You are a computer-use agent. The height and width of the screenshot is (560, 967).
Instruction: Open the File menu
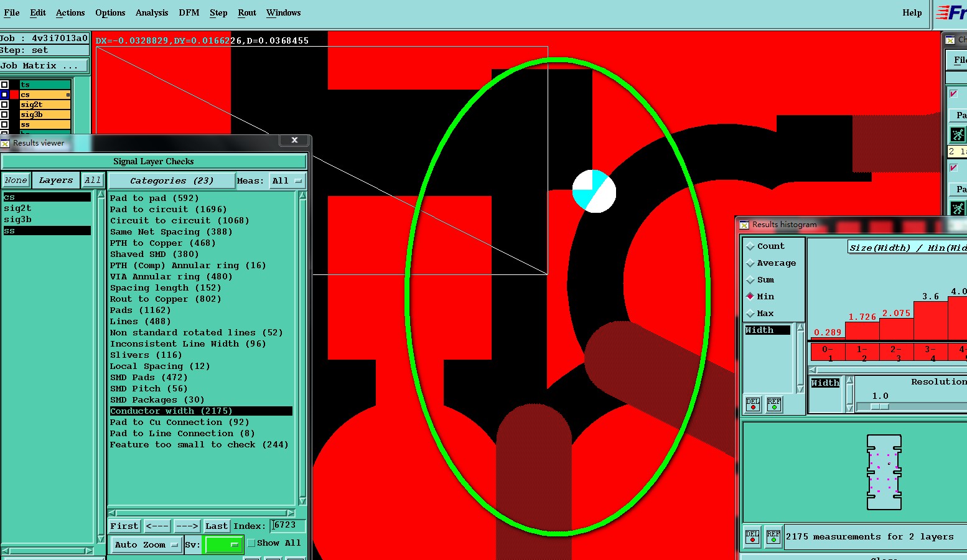(12, 12)
